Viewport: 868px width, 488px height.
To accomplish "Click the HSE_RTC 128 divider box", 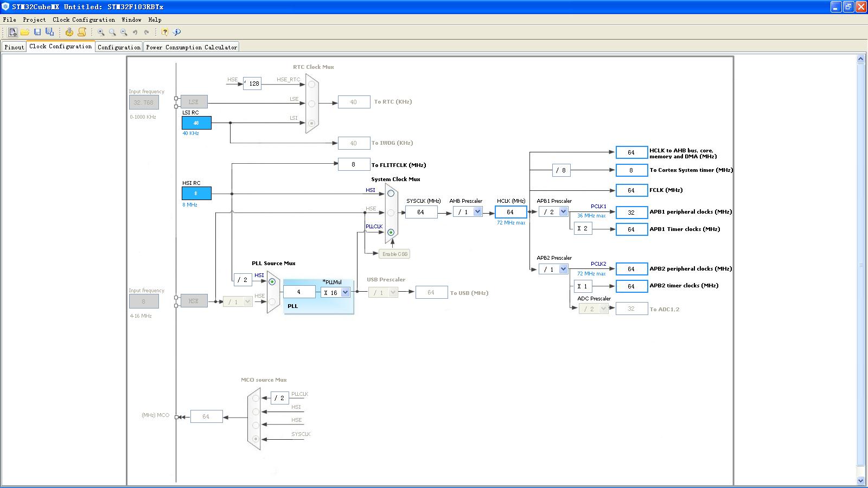I will [252, 84].
